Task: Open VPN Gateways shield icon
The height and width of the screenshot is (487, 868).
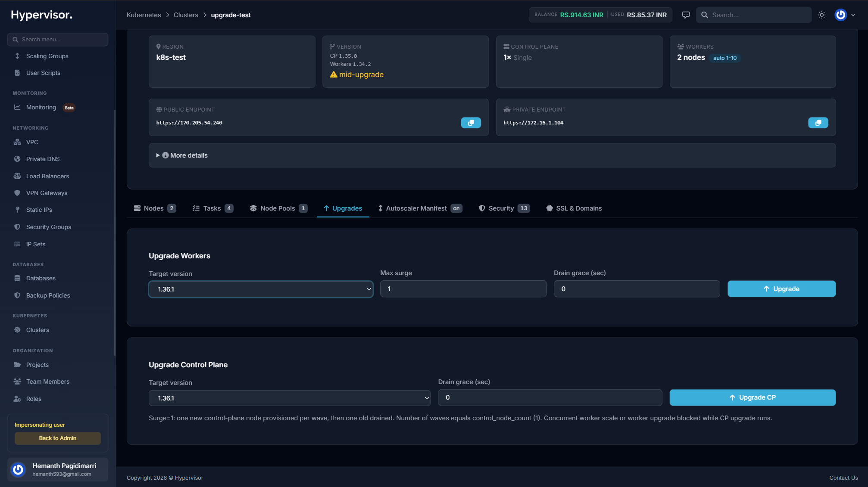Action: click(17, 193)
